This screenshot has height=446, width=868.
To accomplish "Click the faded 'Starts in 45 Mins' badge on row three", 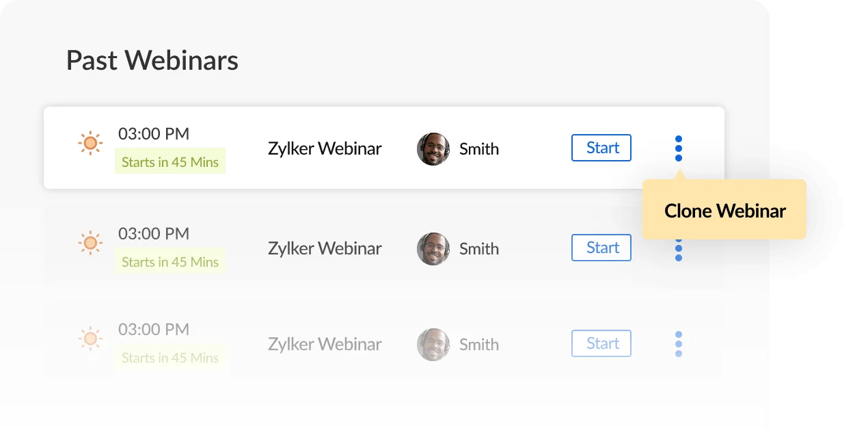I will click(x=170, y=357).
